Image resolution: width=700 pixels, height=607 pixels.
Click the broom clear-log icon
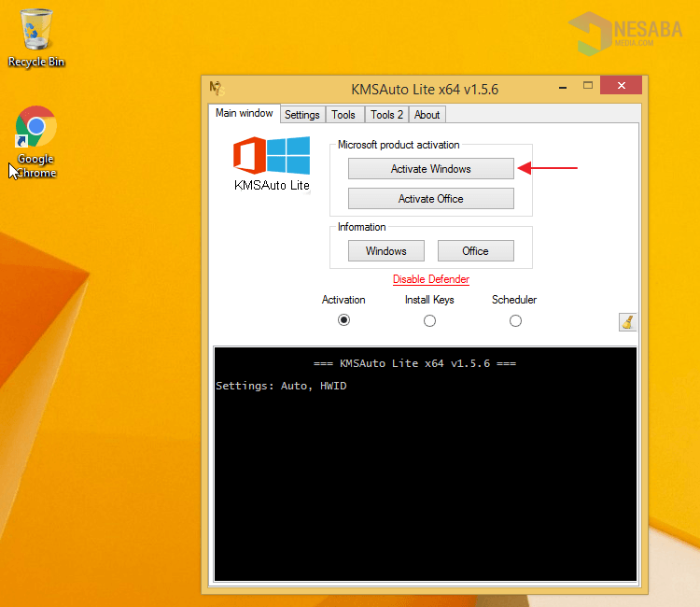pos(627,321)
